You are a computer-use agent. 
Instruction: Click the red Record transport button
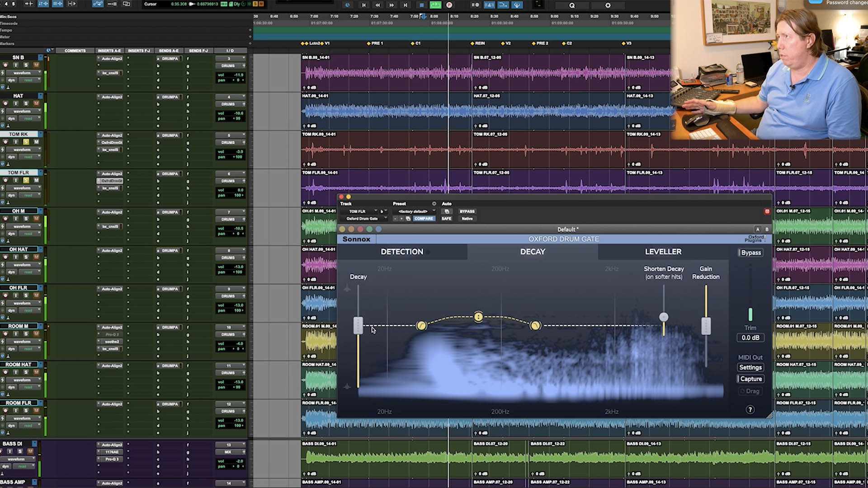(449, 5)
